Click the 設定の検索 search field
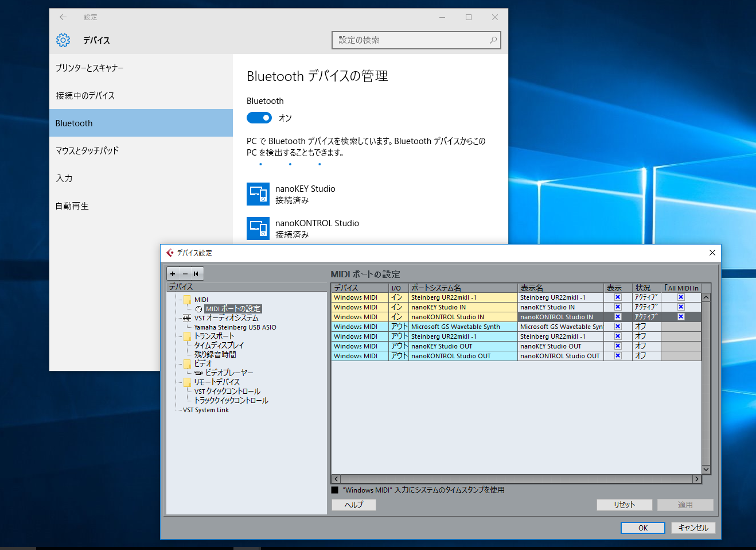 point(416,40)
